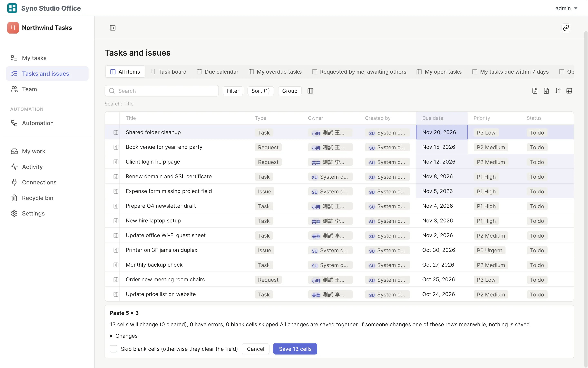The width and height of the screenshot is (588, 368).
Task: Click the Northwind Tasks app icon
Action: pyautogui.click(x=13, y=28)
